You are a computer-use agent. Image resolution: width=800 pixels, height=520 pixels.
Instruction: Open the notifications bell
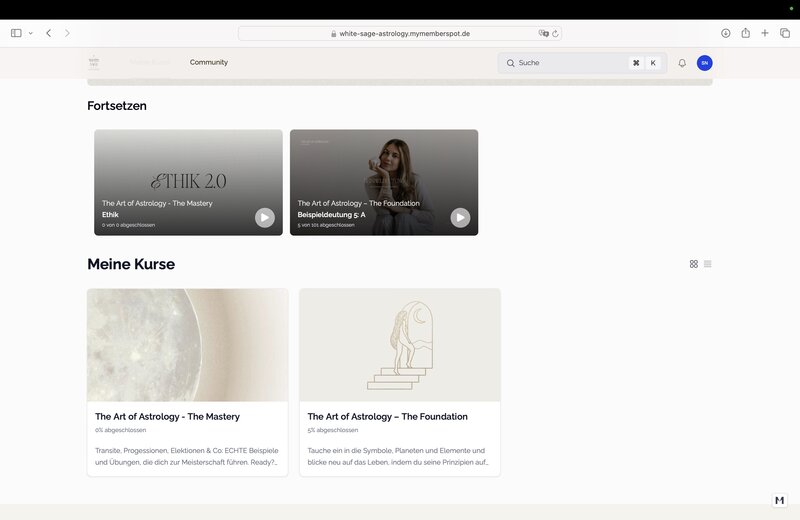(x=682, y=63)
